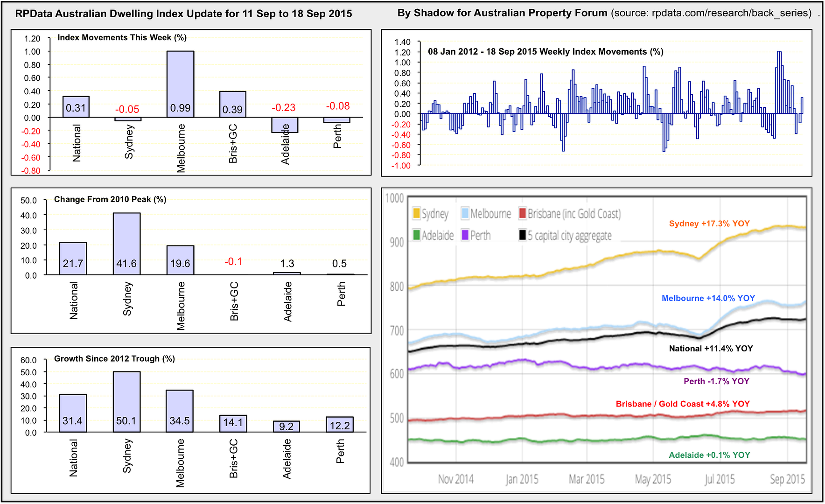Viewport: 825px width, 504px height.
Task: Select the National 0.31 weekly movement bar
Action: (x=76, y=107)
